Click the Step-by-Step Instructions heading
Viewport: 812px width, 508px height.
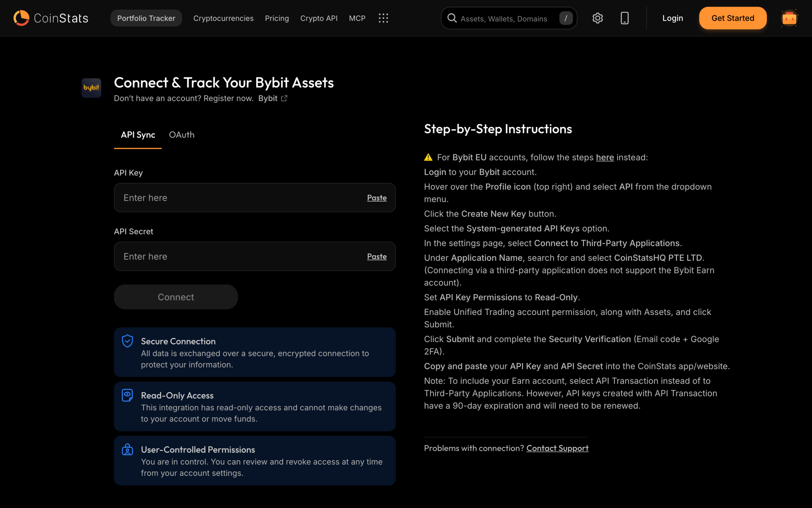tap(498, 129)
